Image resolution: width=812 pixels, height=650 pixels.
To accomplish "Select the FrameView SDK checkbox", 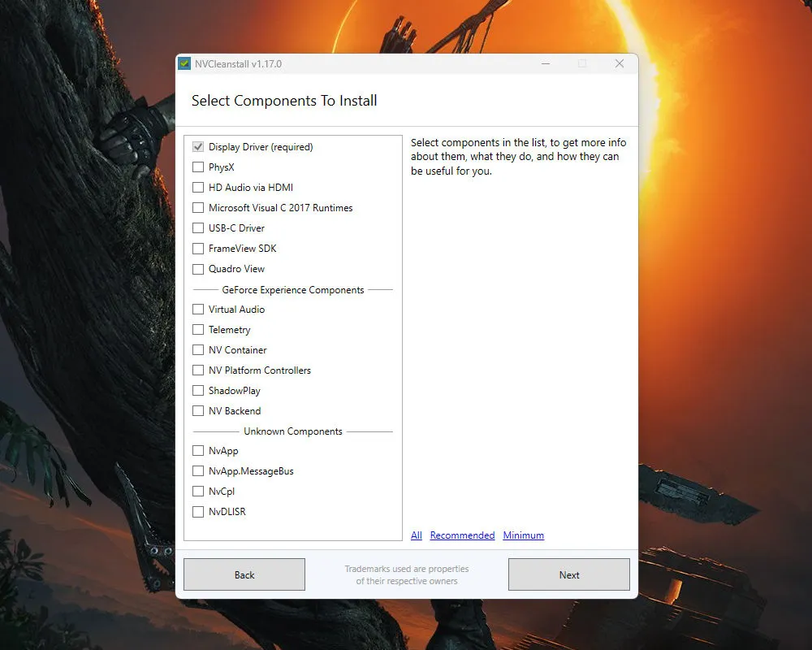I will (x=198, y=249).
